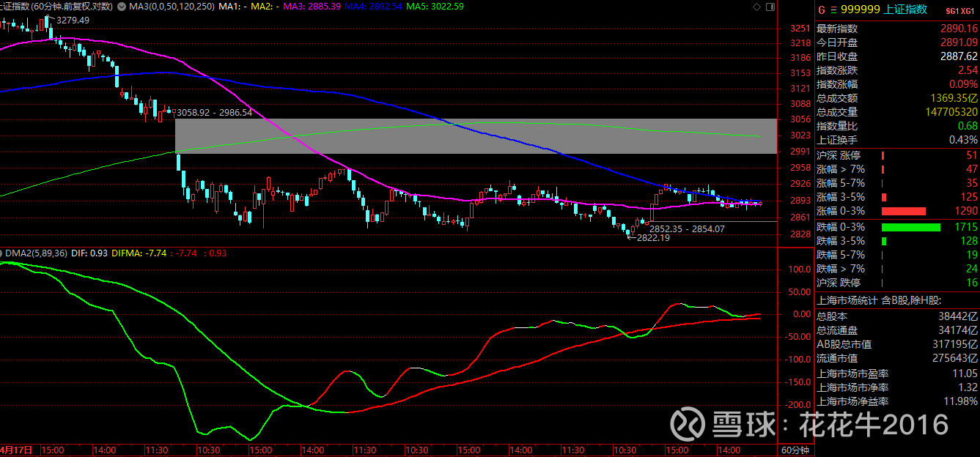Viewport: 980px width, 457px height.
Task: Click the MA4: 2892.54 blue value
Action: click(375, 7)
